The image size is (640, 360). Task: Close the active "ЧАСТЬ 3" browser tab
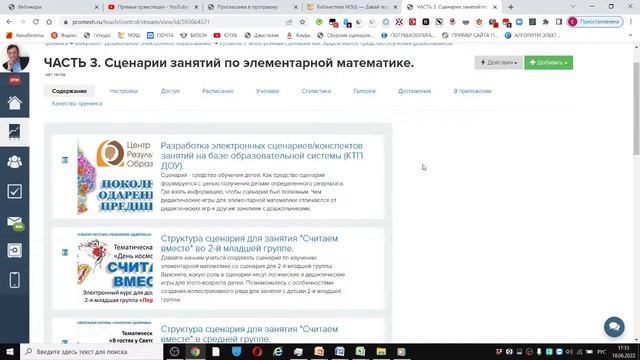495,7
